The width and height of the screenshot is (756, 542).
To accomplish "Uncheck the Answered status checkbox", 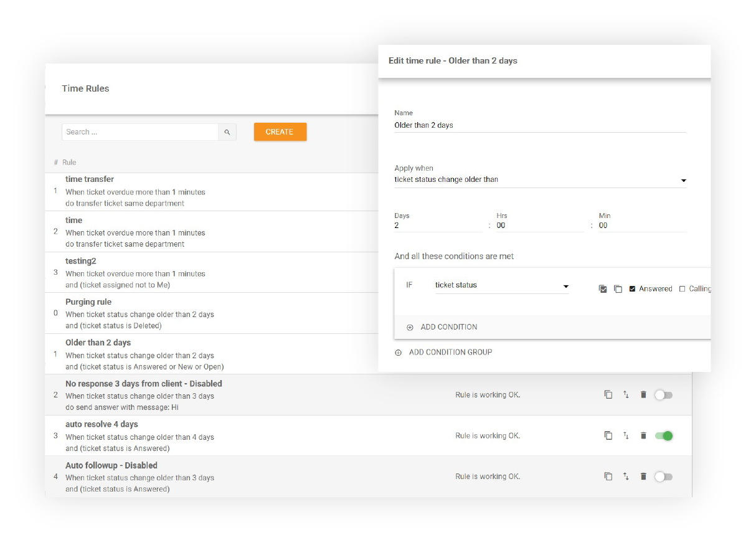I will [x=633, y=288].
